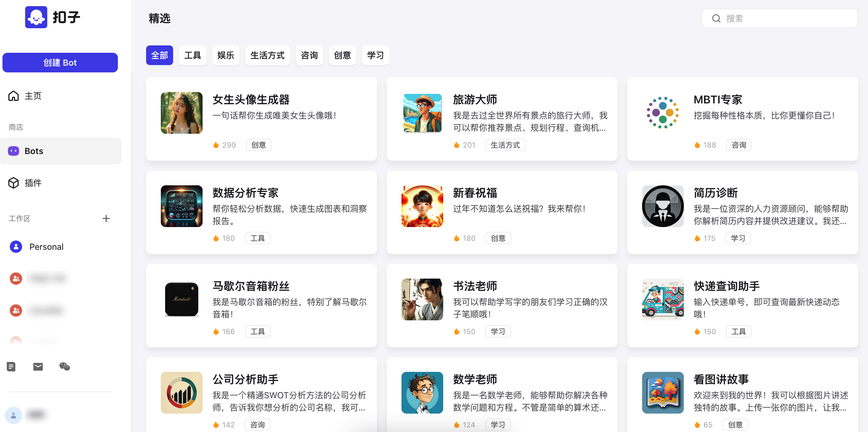Click the 166 popularity count
The height and width of the screenshot is (432, 868).
(224, 332)
